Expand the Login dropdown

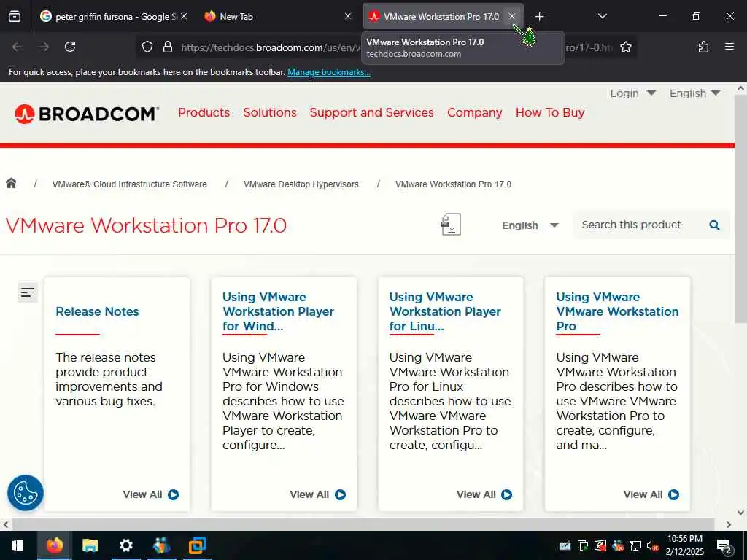click(x=632, y=93)
